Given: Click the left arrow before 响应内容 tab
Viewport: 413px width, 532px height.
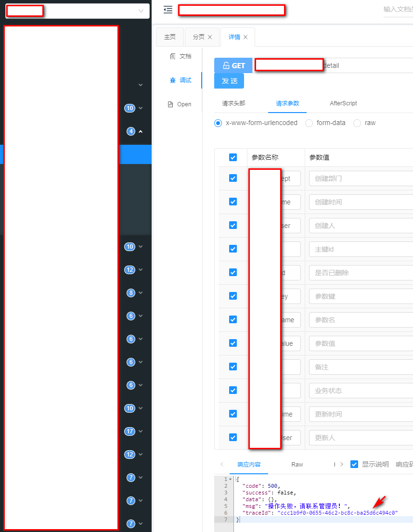Looking at the screenshot, I should click(221, 464).
